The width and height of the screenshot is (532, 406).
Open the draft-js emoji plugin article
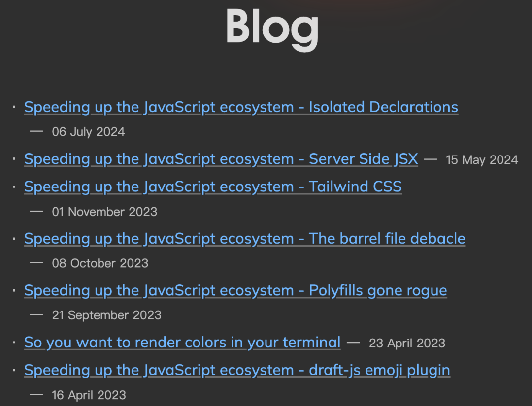237,371
